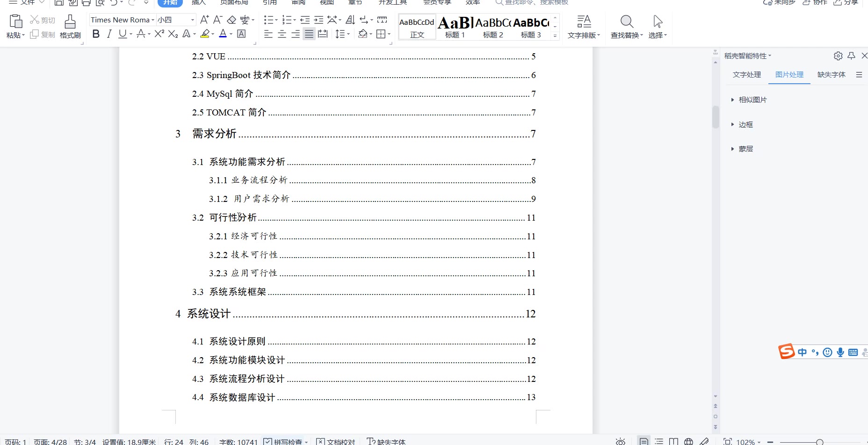Screen dimensions: 868x445
Task: Apply the 标题 2 style
Action: [x=493, y=27]
